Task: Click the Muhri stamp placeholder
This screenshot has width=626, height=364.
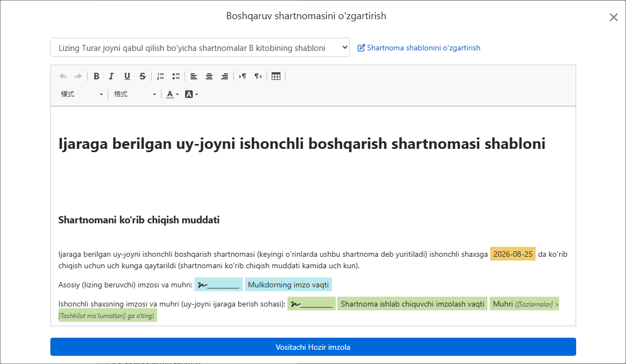Action: pyautogui.click(x=524, y=304)
